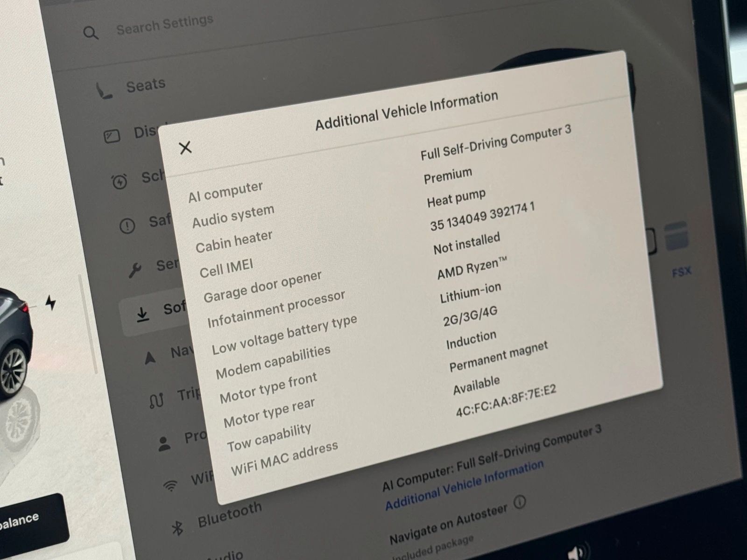Click the AI Computer text behind dialog

[x=492, y=459]
